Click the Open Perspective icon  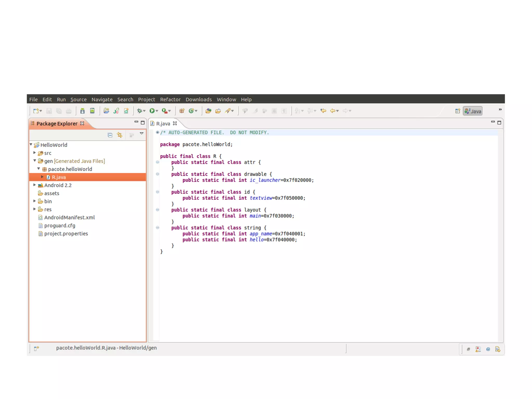pos(457,111)
